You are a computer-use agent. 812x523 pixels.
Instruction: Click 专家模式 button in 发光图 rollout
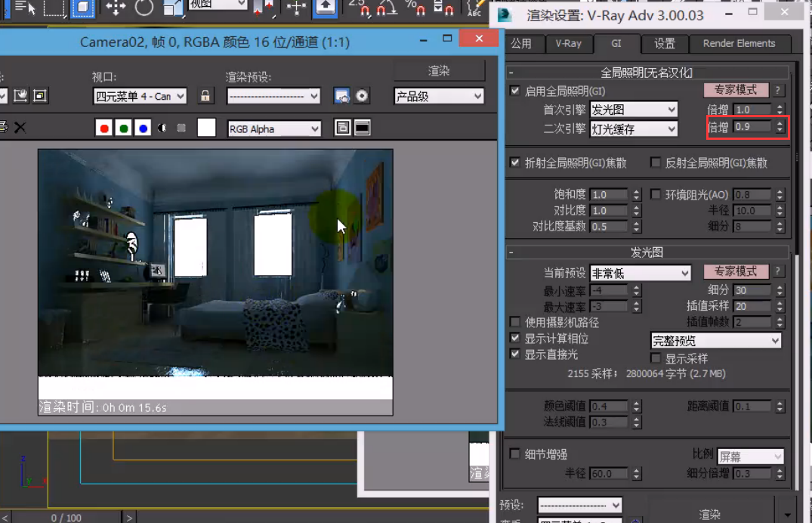coord(736,271)
